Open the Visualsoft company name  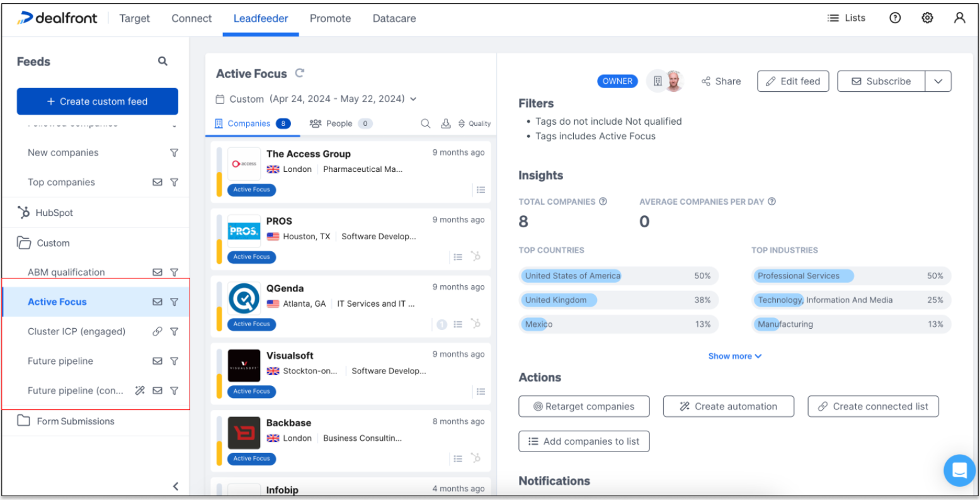[290, 355]
